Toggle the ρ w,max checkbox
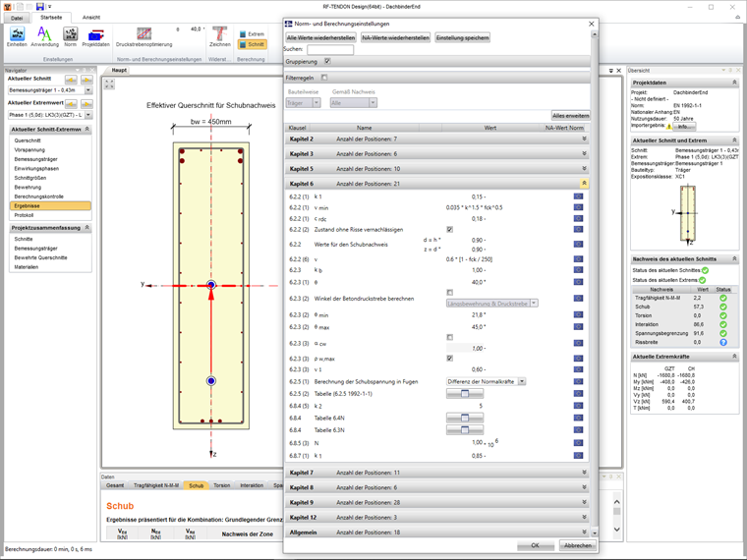 (450, 358)
